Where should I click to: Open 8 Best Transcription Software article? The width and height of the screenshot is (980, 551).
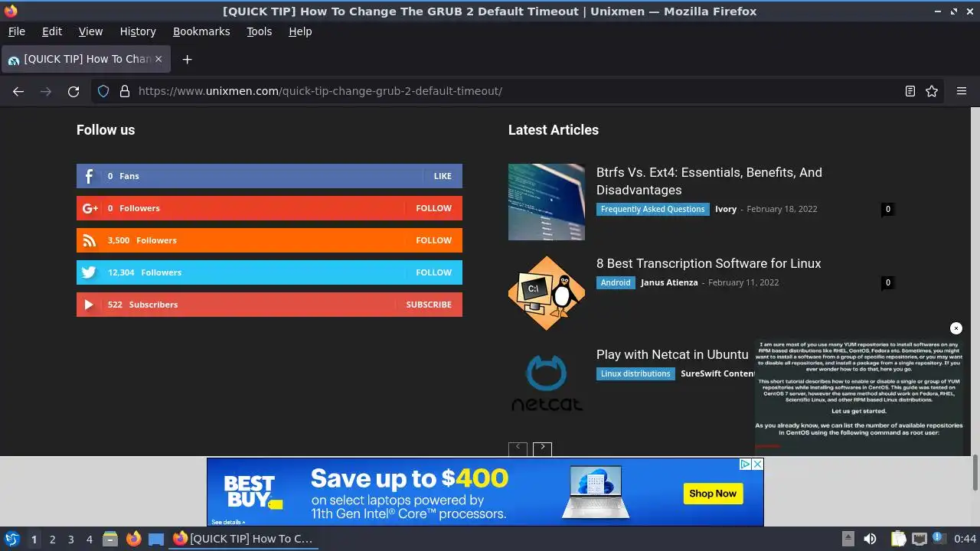pyautogui.click(x=708, y=263)
